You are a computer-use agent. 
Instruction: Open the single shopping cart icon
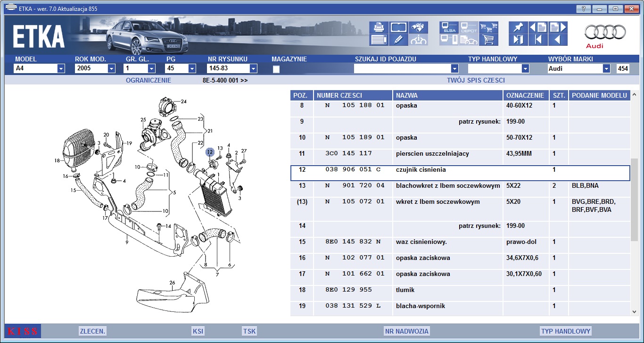point(489,40)
